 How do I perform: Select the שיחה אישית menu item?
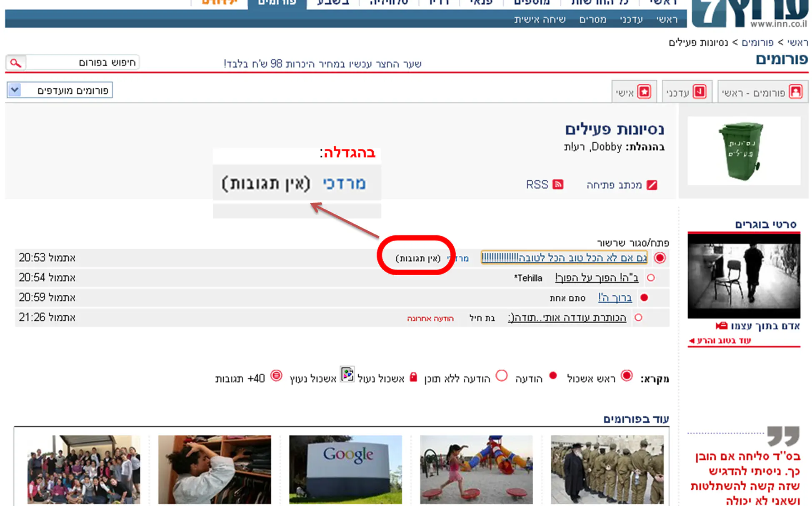[x=540, y=20]
